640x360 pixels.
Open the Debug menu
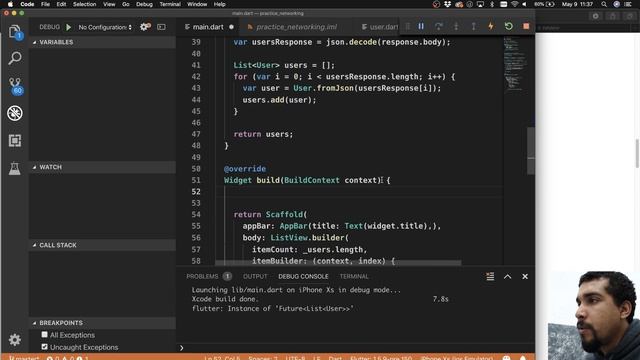[x=144, y=4]
